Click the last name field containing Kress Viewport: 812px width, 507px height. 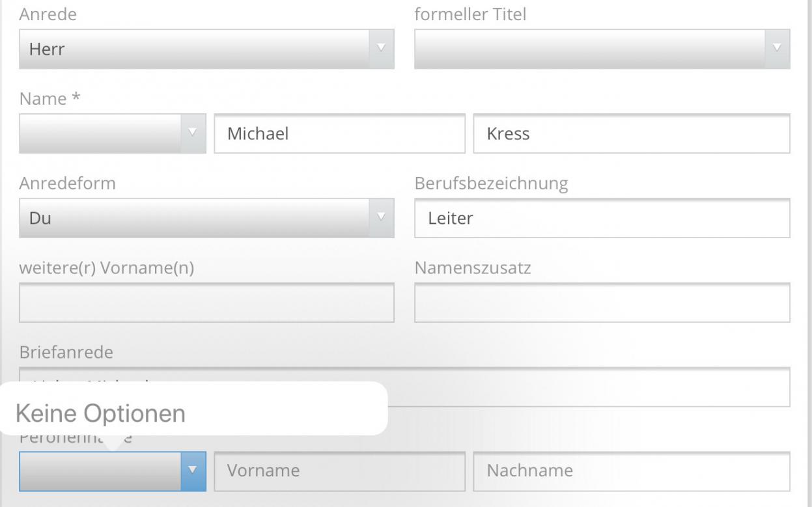pyautogui.click(x=631, y=133)
